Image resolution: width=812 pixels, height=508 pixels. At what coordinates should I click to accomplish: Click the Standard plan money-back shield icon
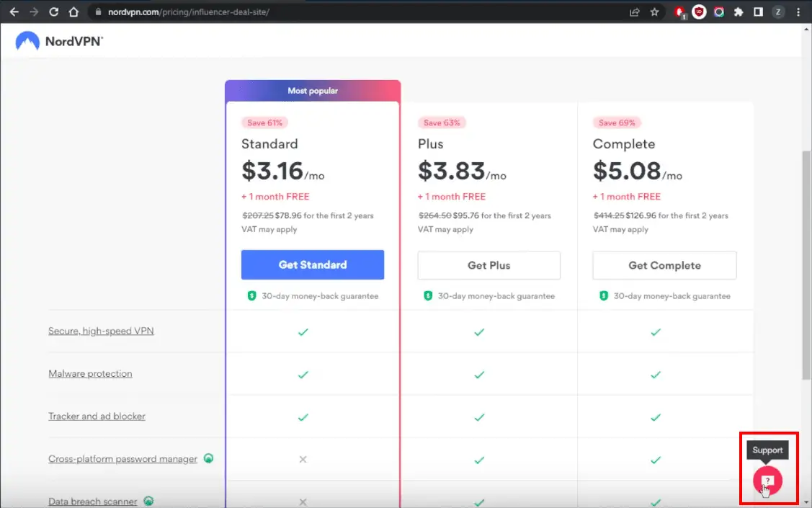(251, 295)
